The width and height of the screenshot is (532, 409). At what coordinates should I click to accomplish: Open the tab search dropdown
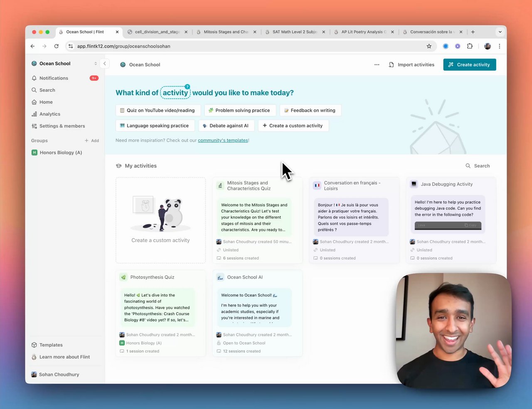coord(500,32)
